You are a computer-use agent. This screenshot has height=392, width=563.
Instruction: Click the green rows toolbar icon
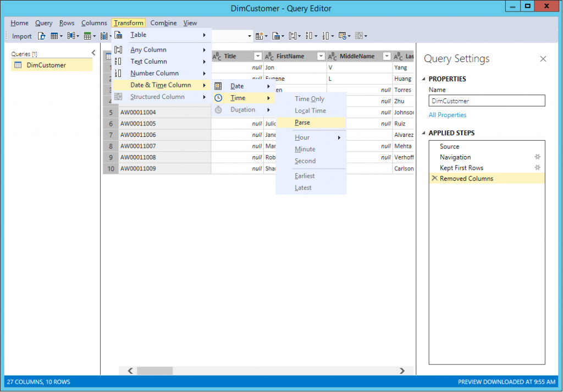coord(87,36)
